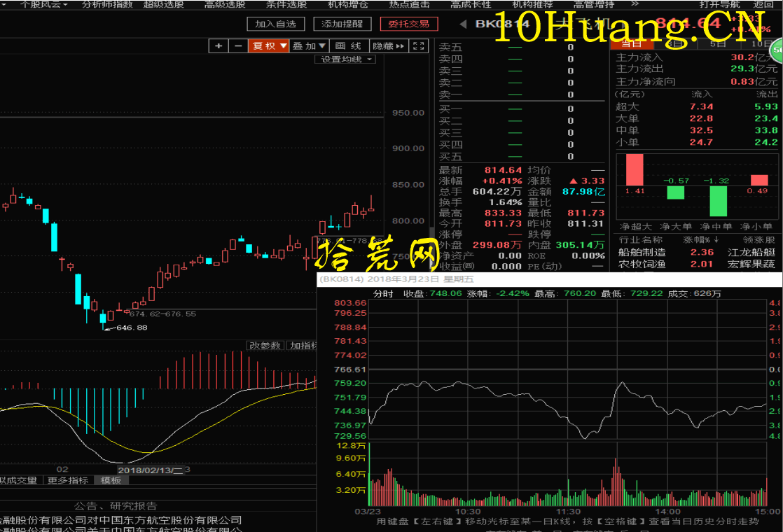Click 改参数 indicator button
This screenshot has height=532, width=783.
tap(265, 345)
